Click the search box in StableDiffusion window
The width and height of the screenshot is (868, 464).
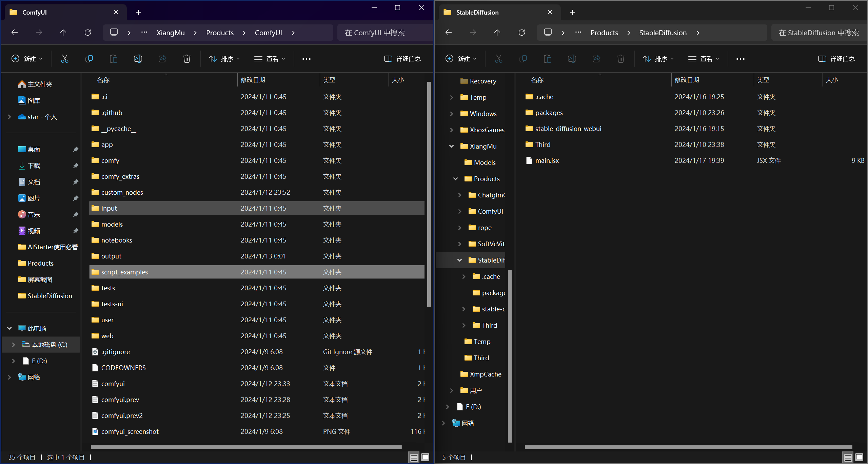819,33
